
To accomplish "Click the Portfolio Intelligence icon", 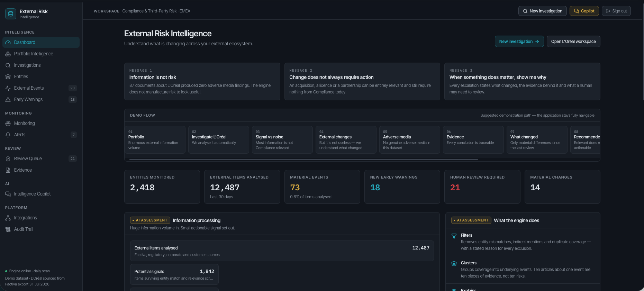I will [8, 54].
